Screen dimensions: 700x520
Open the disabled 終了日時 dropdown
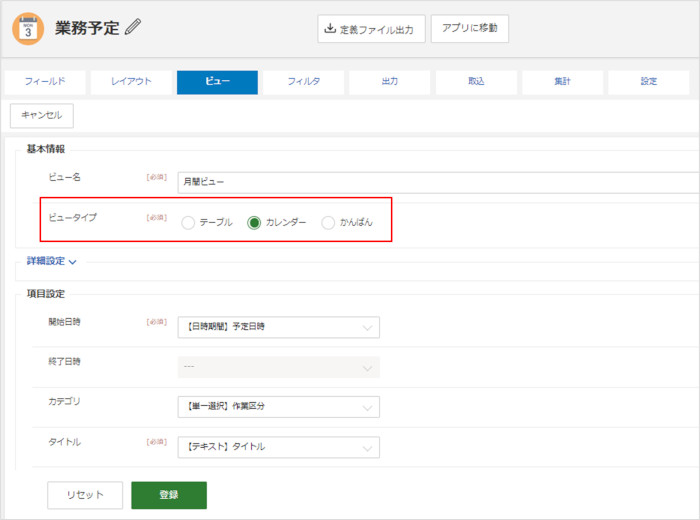click(x=279, y=367)
